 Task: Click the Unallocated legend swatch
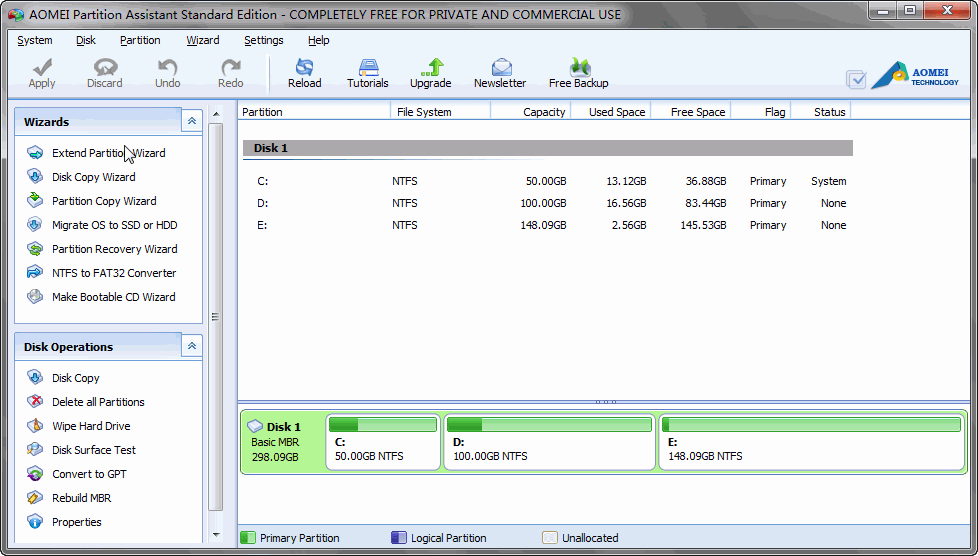550,538
